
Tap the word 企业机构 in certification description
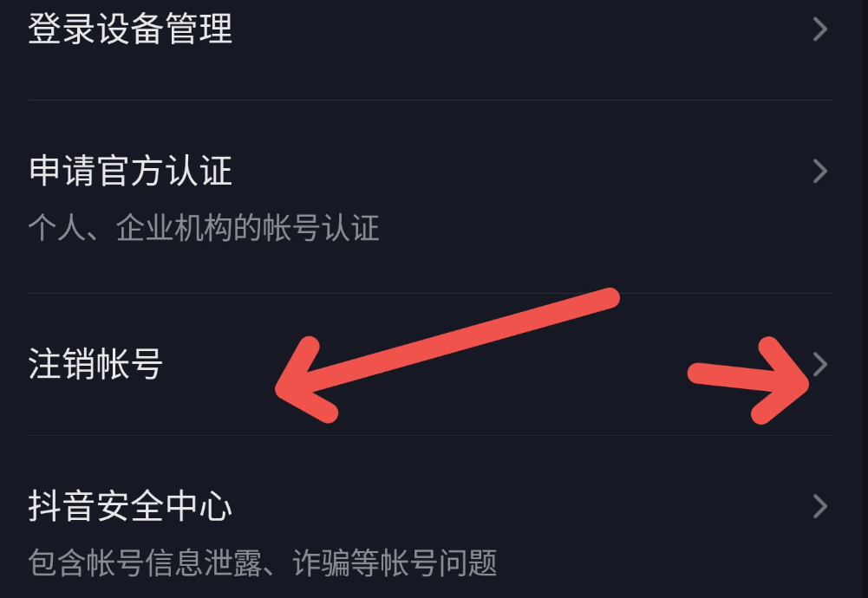[173, 227]
